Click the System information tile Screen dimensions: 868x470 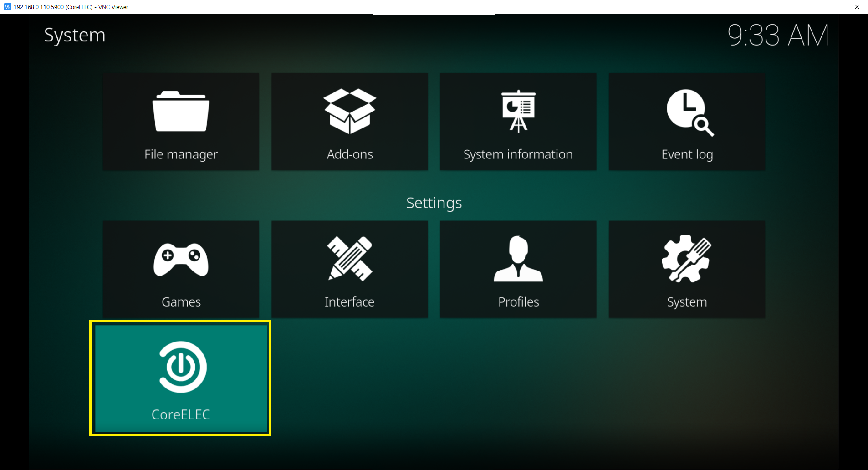click(x=518, y=122)
